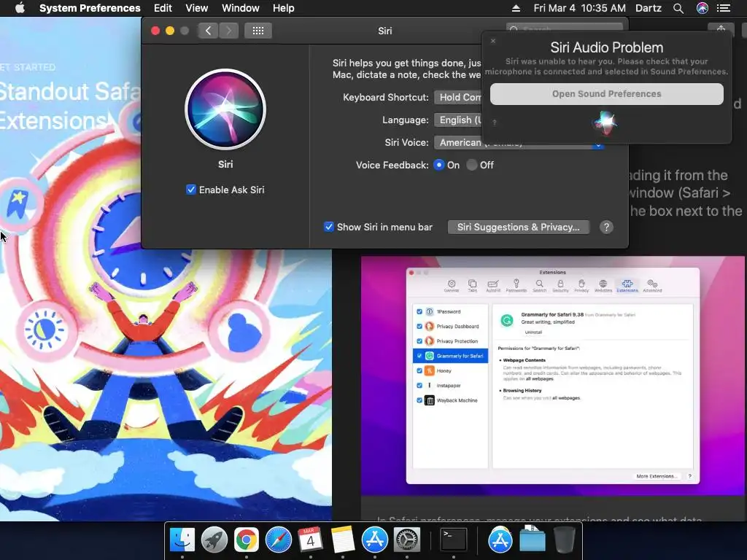Viewport: 747px width, 560px height.
Task: Open Notification Center list icon
Action: click(x=724, y=8)
